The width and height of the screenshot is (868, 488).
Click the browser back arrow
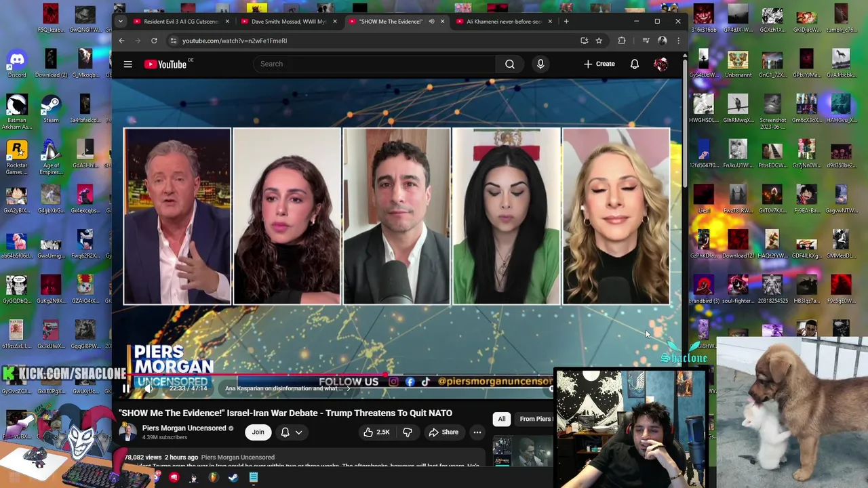click(x=121, y=41)
